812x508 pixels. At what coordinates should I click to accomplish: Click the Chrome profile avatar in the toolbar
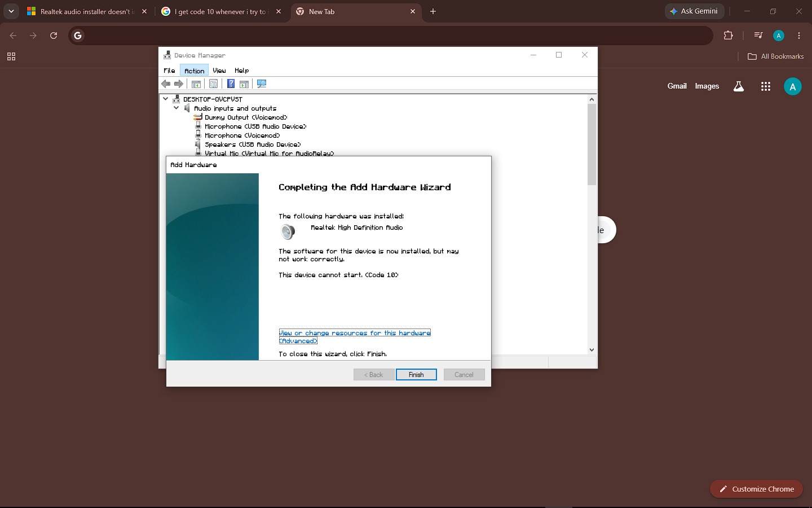tap(779, 36)
